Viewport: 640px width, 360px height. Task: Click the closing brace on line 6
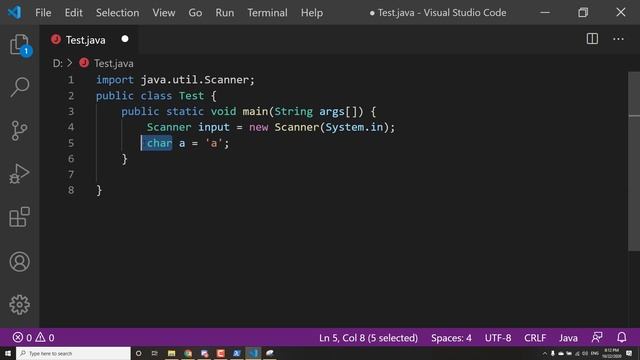(x=124, y=159)
